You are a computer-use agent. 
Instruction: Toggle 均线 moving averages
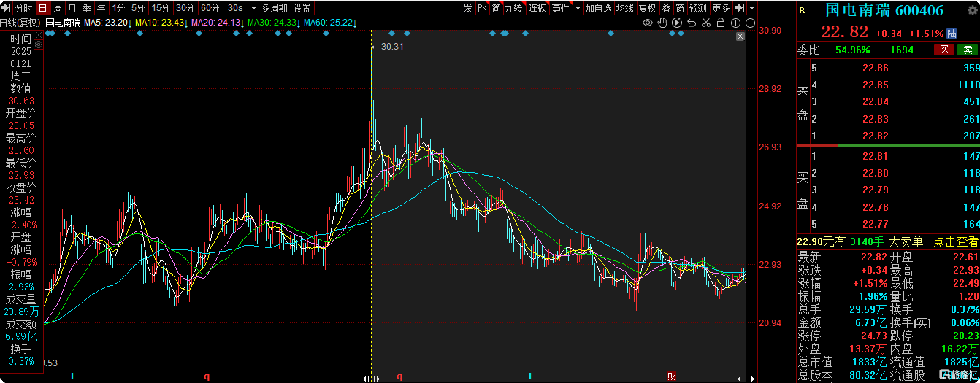(625, 8)
